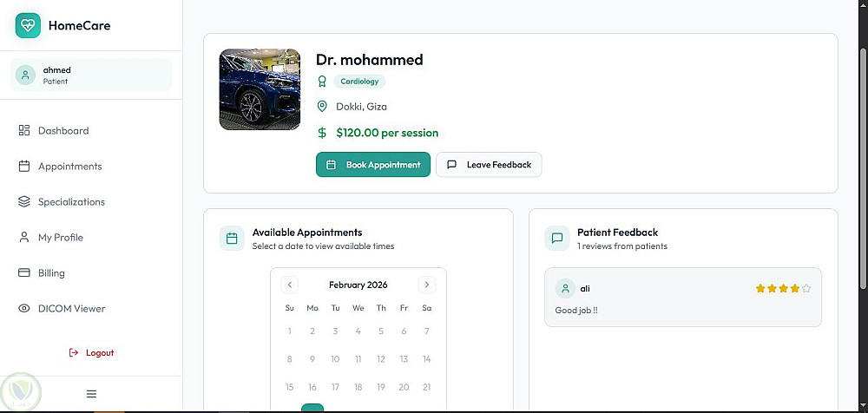The image size is (868, 413).
Task: Click the star rating on ali's review
Action: (783, 289)
